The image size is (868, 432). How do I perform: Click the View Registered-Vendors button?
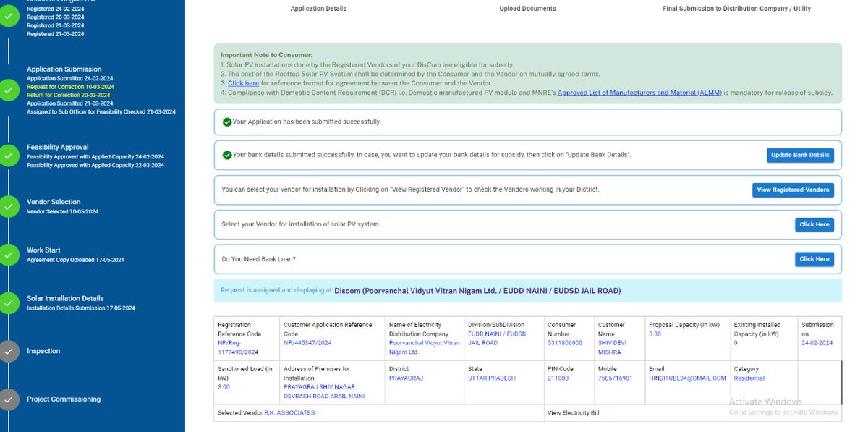click(793, 190)
